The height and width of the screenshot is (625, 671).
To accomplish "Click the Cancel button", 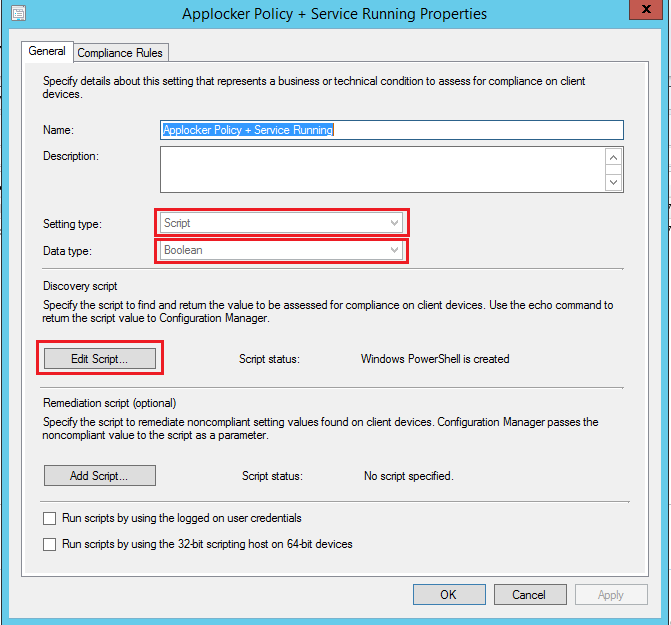I will coord(529,595).
